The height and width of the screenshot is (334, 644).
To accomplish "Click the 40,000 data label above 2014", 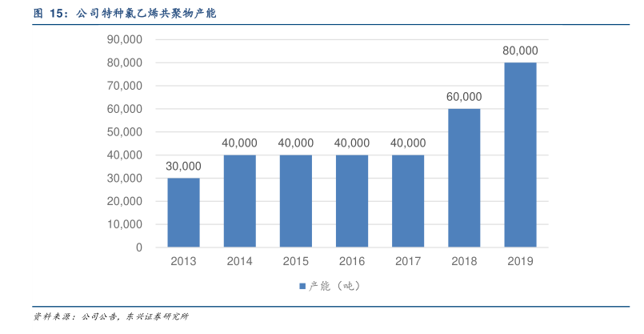I will (240, 143).
